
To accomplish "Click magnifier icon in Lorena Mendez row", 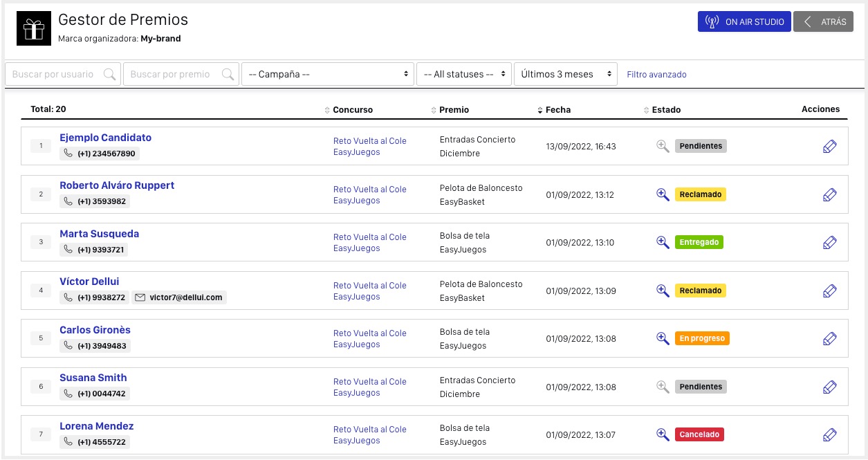I will click(x=663, y=434).
